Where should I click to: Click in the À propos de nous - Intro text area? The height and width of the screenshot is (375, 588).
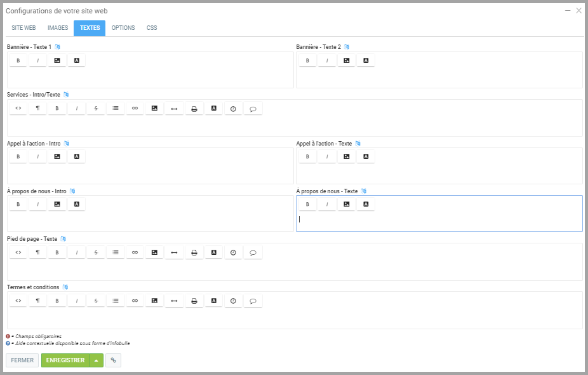150,222
